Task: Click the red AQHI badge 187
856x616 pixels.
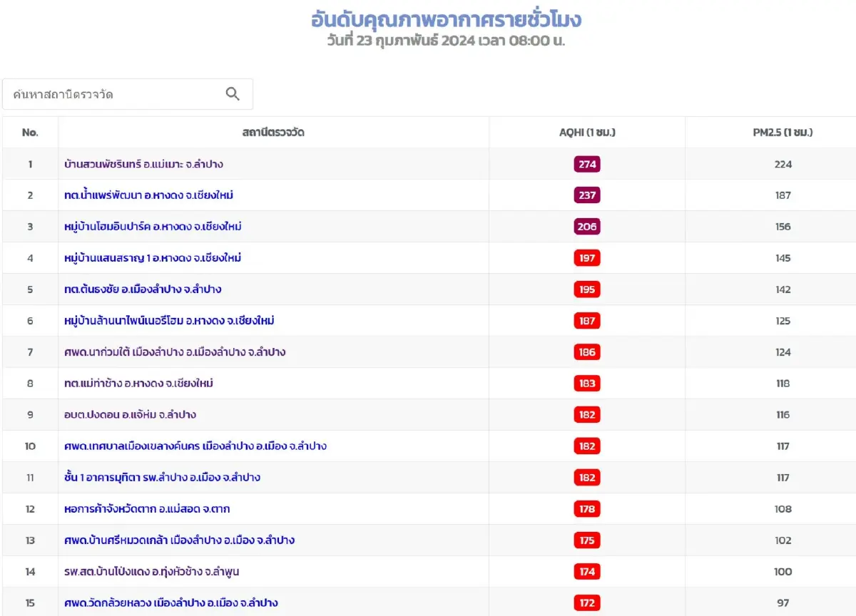Action: (x=587, y=321)
